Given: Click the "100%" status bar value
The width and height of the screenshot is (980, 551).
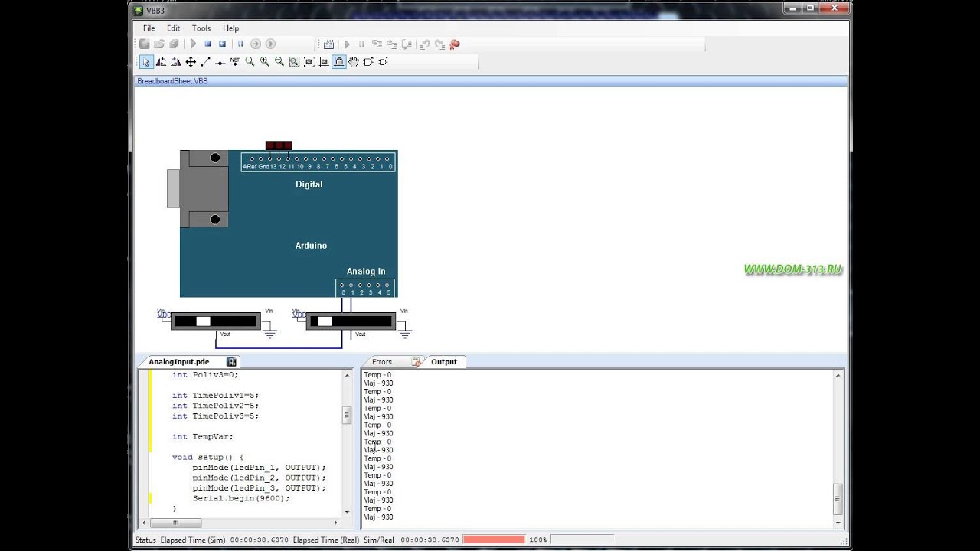Looking at the screenshot, I should coord(537,540).
